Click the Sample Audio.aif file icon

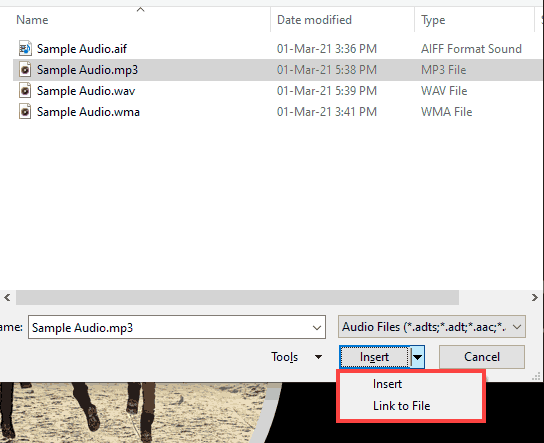(25, 49)
